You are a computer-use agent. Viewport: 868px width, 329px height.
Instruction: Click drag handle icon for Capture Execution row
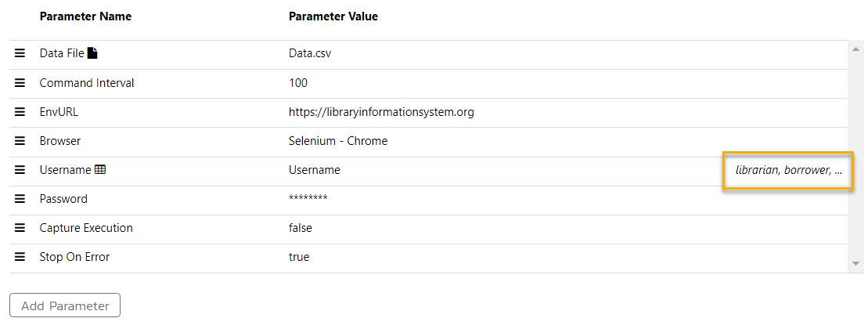pos(20,228)
